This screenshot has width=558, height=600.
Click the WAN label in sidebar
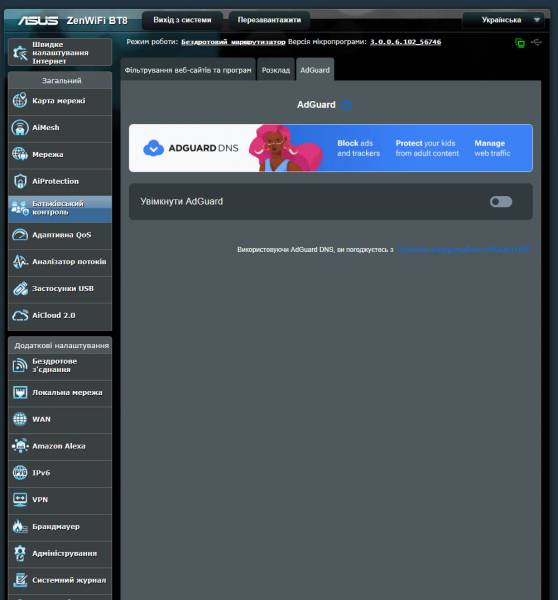tap(41, 419)
